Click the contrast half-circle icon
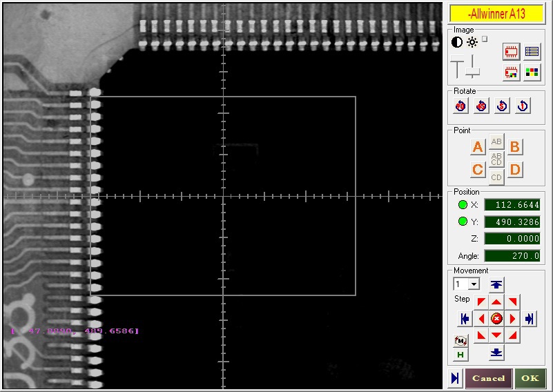 click(457, 42)
